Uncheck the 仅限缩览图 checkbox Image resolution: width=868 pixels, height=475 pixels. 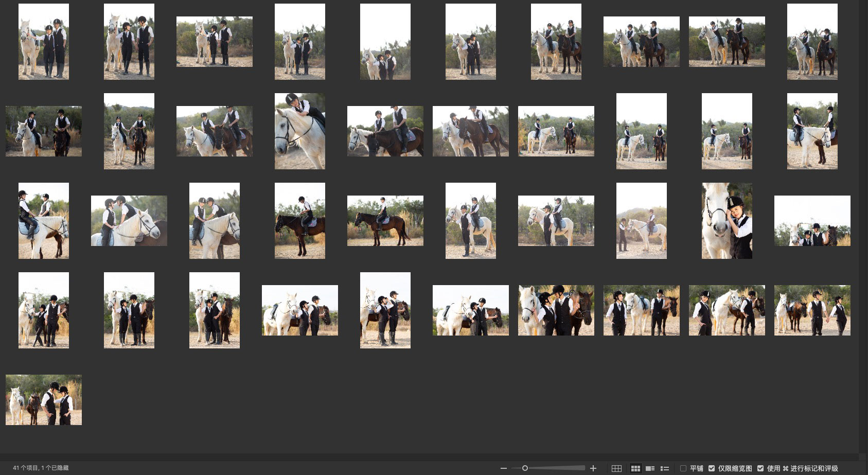pos(712,468)
